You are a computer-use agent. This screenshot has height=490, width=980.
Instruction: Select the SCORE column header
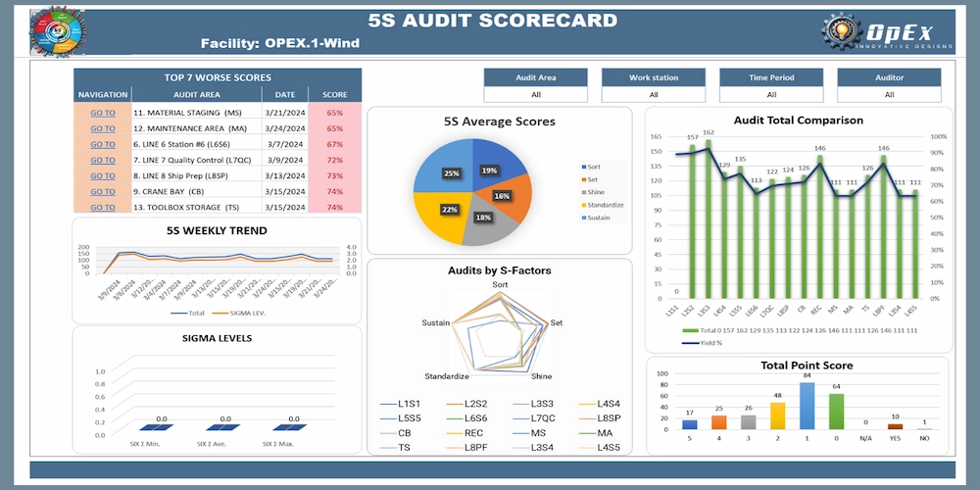[x=335, y=95]
